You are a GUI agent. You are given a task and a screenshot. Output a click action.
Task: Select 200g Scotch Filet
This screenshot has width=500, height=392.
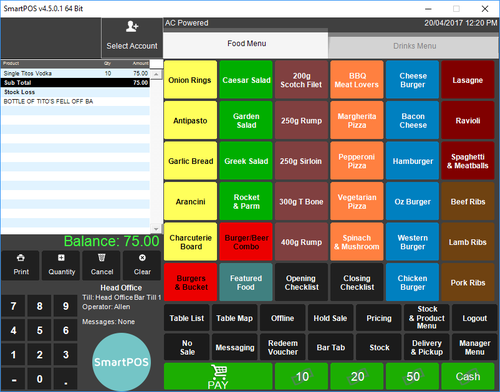[301, 80]
